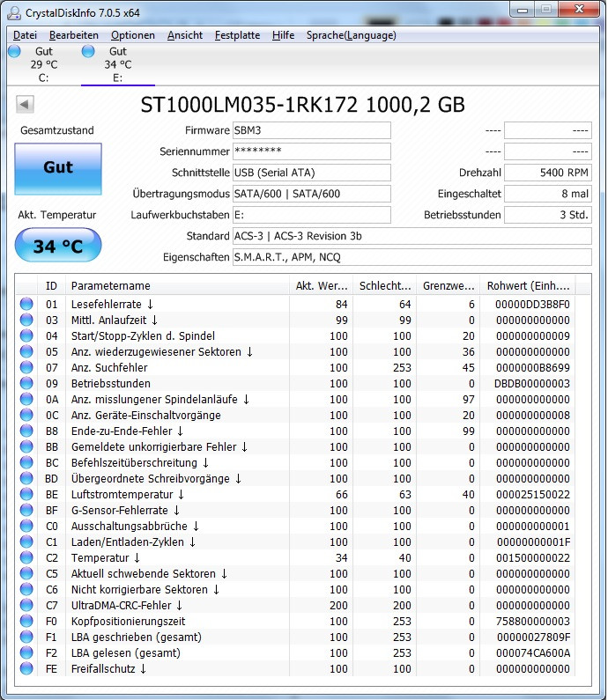Click status orb of Gemeldete unkorrigierbare Fehler row
The width and height of the screenshot is (608, 700).
[x=26, y=447]
